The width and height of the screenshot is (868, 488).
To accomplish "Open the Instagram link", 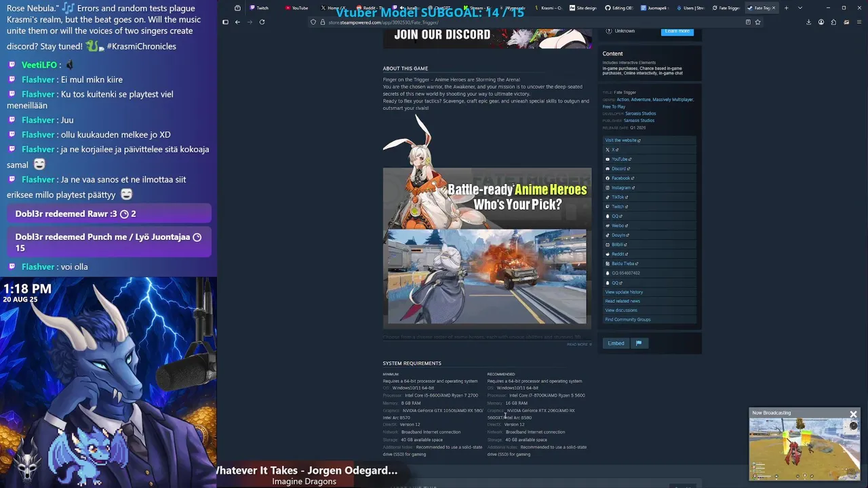I will (x=620, y=188).
